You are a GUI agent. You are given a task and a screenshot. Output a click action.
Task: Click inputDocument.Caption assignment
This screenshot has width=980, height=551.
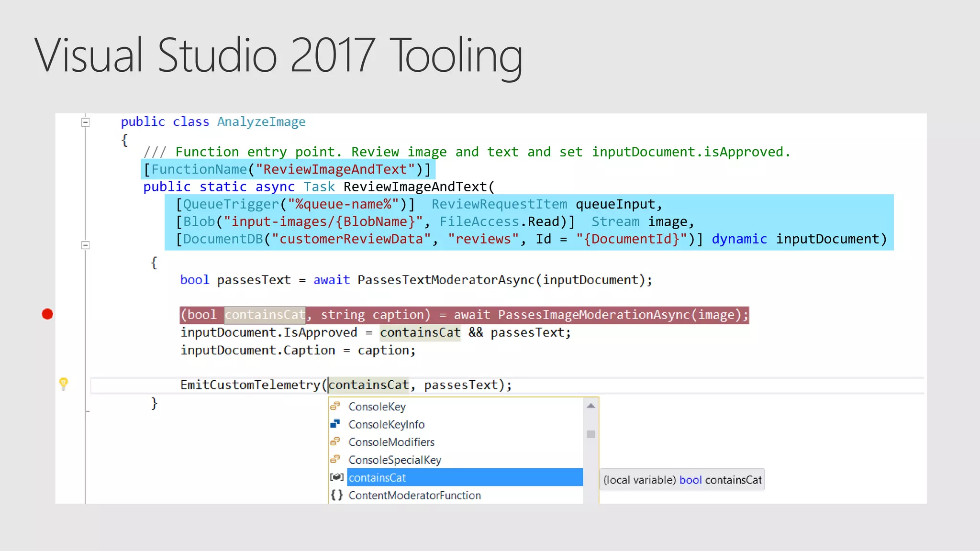coord(258,350)
